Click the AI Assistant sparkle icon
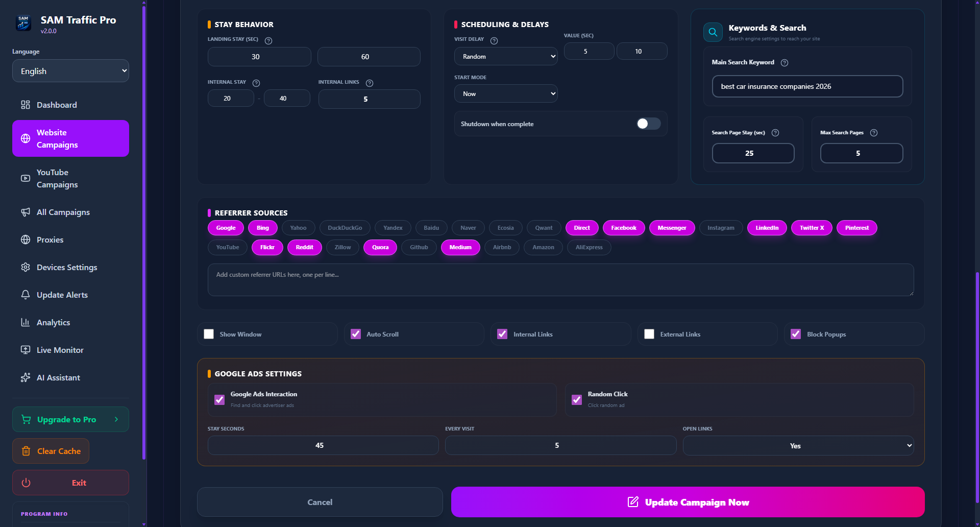Viewport: 980px width, 527px height. [x=26, y=377]
